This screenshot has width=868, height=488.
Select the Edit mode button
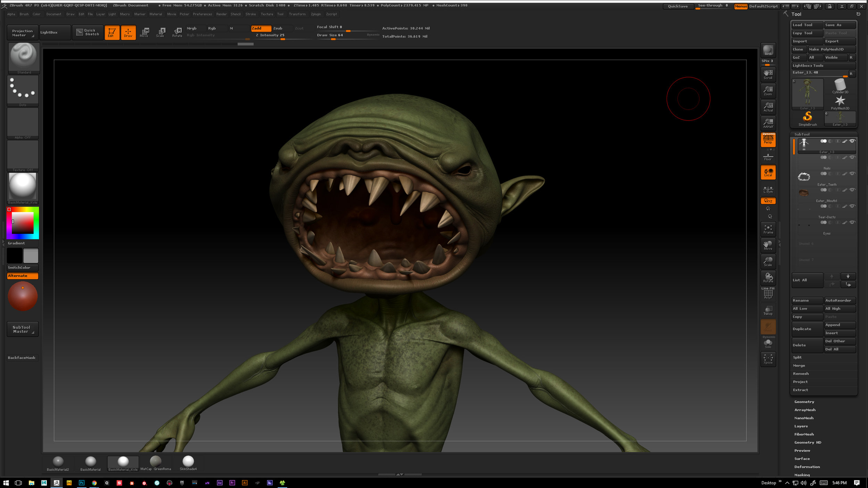(x=112, y=32)
